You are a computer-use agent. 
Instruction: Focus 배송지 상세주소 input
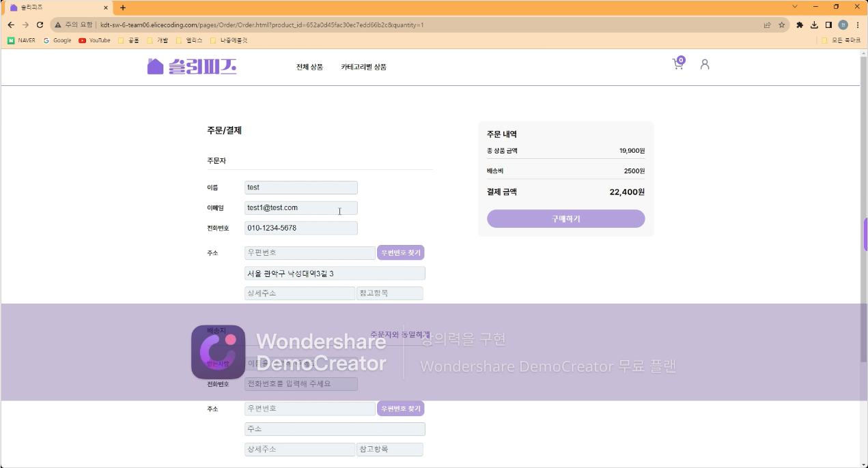coord(300,450)
